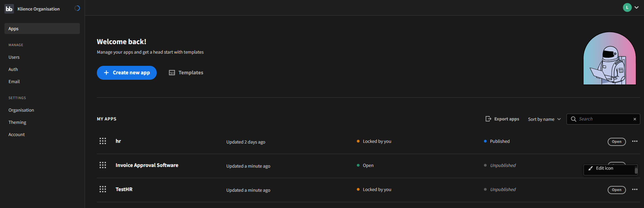
Task: Click the Create new app button
Action: coord(127,73)
